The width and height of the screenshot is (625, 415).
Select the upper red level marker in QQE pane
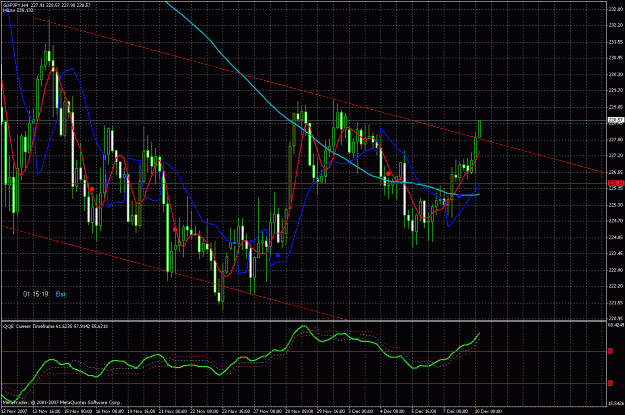tap(610, 351)
